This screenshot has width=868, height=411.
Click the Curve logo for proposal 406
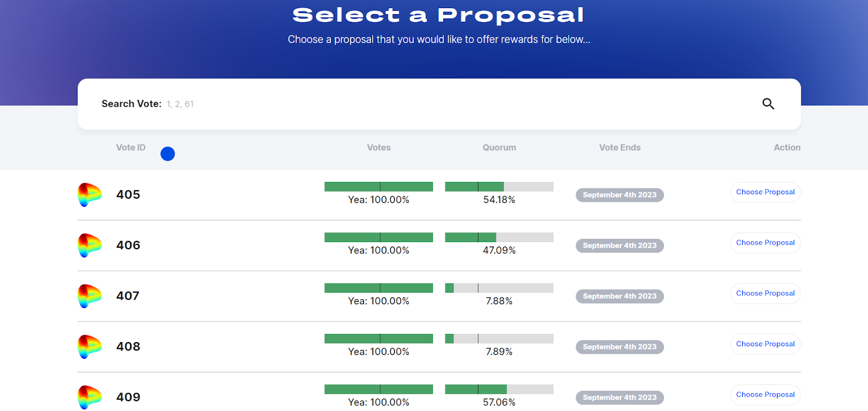click(x=90, y=245)
